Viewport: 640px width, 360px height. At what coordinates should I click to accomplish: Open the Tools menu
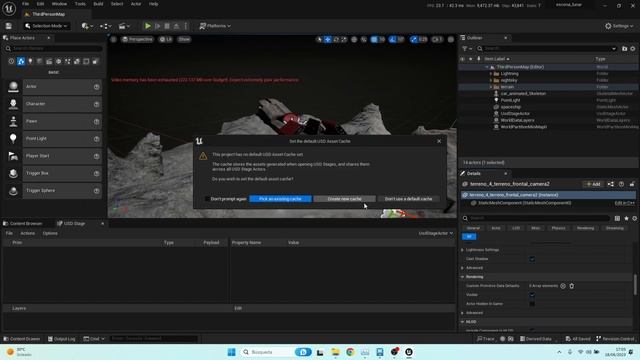click(80, 4)
